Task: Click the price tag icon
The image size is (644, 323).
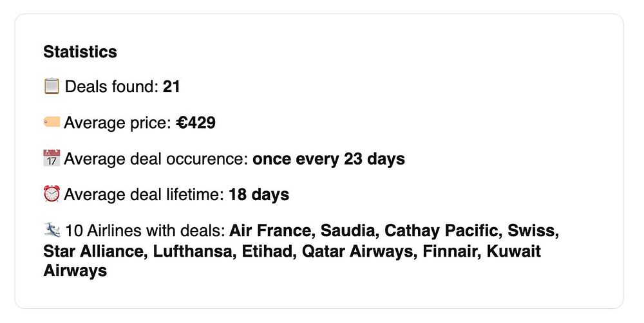Action: click(x=52, y=122)
